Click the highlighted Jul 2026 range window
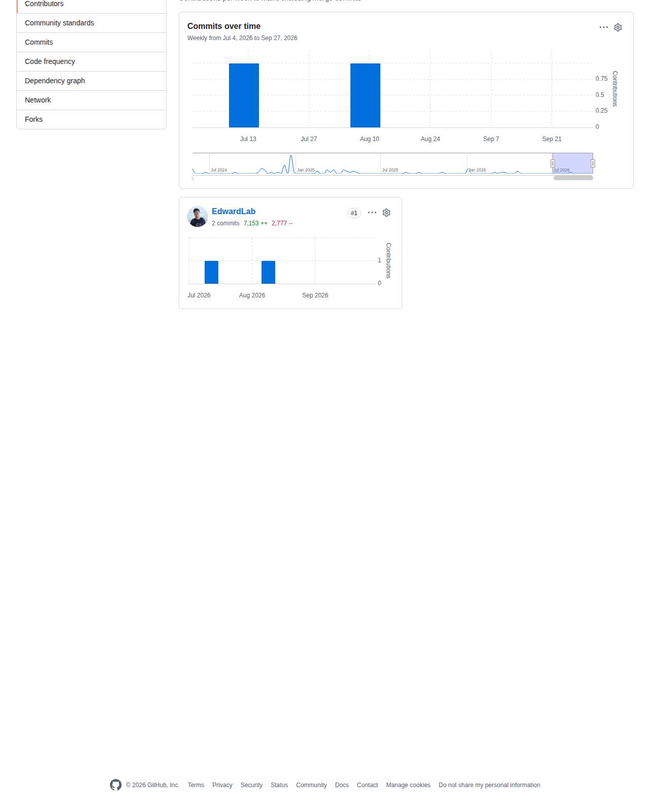This screenshot has width=650, height=812. tap(573, 163)
